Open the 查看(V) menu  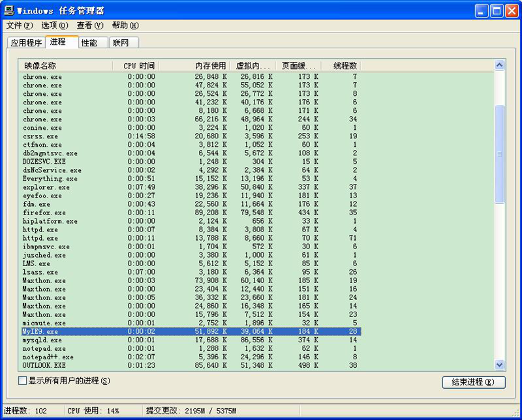90,25
